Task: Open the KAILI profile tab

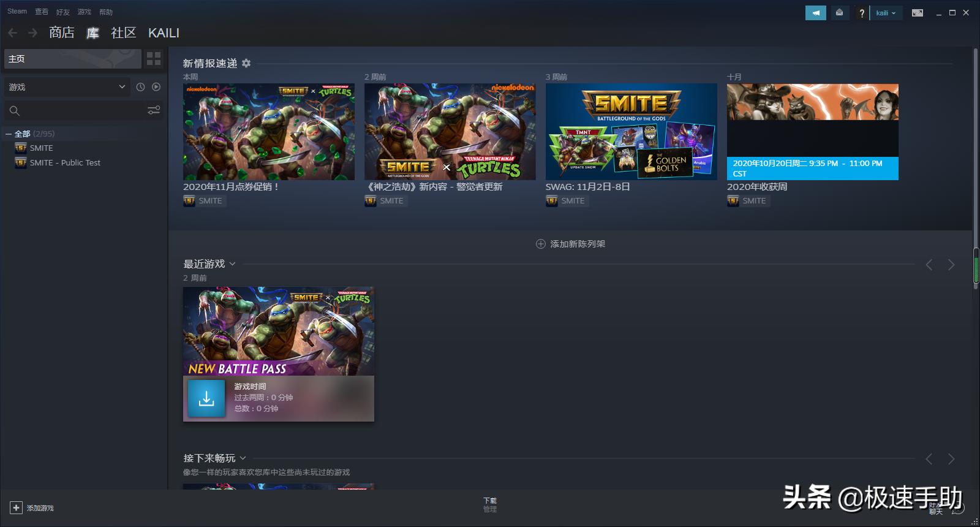Action: [x=164, y=32]
